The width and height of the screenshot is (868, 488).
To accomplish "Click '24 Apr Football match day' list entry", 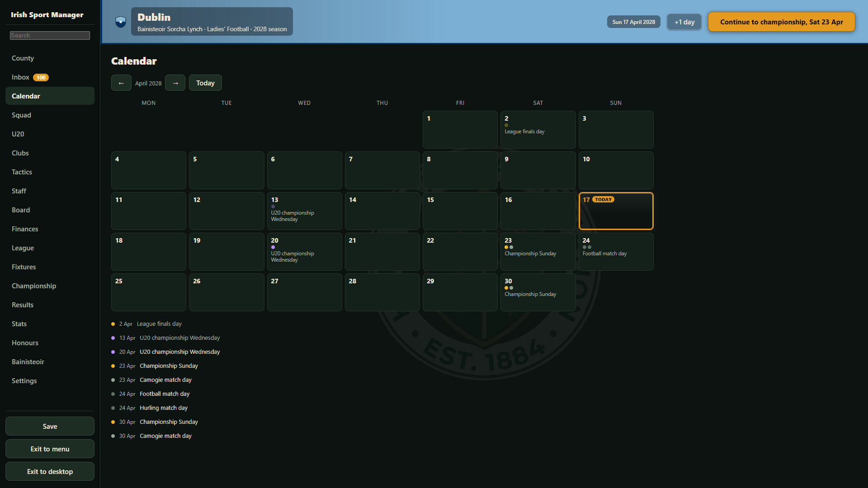I will point(151,394).
